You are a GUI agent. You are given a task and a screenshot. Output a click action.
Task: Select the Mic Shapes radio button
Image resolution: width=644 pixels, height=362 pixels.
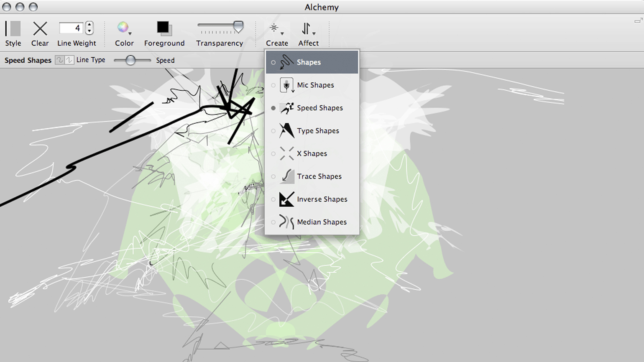point(273,85)
